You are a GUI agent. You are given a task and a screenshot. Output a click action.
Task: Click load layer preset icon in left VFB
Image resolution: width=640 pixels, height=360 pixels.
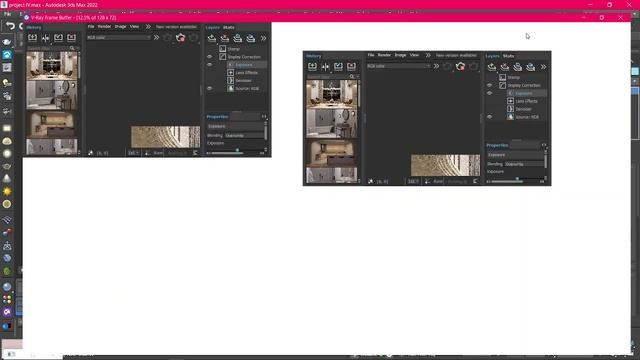[251, 38]
